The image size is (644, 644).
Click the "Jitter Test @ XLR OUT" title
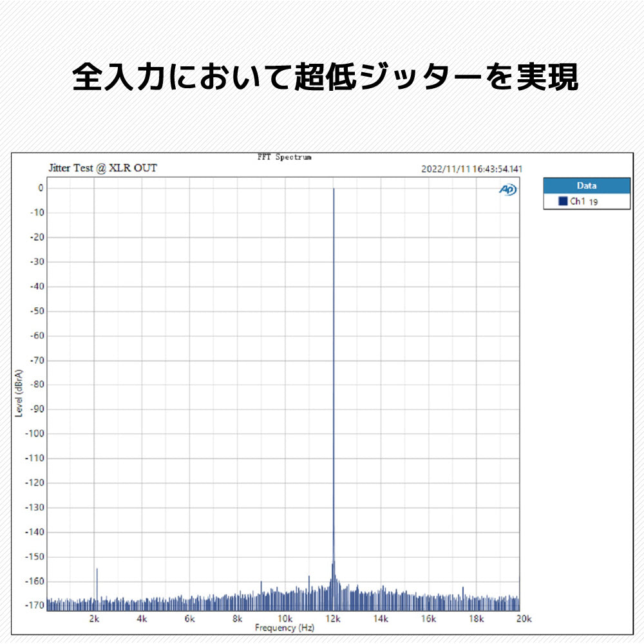click(102, 168)
